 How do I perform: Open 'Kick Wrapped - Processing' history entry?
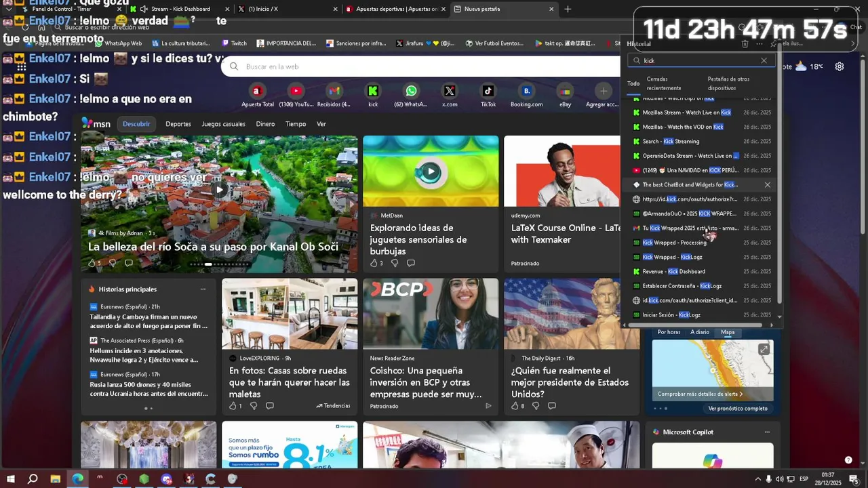point(702,243)
